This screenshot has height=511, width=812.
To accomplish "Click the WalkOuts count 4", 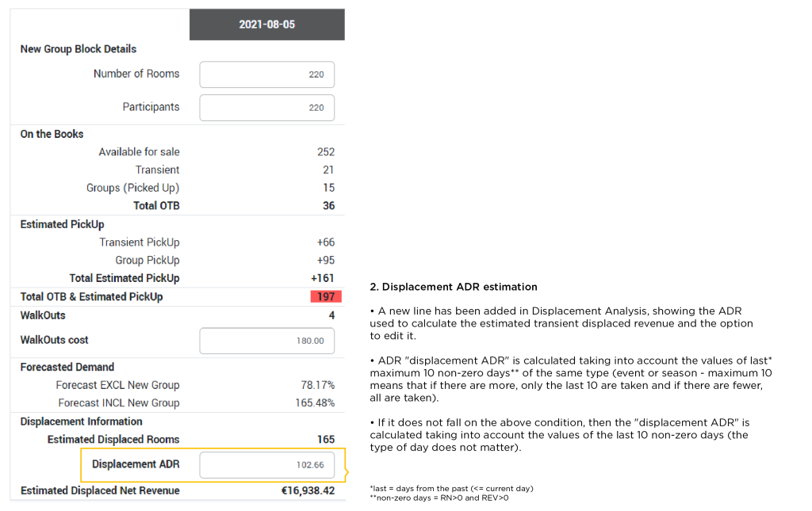I will click(x=332, y=315).
